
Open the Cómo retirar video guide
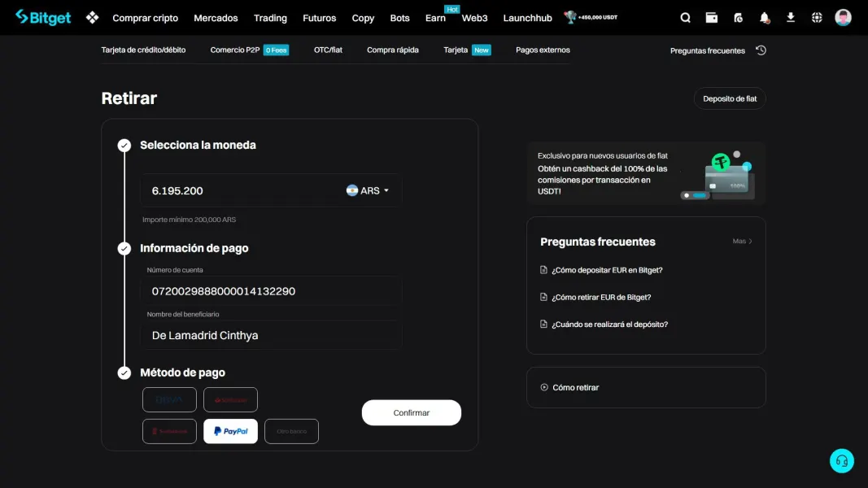[646, 387]
